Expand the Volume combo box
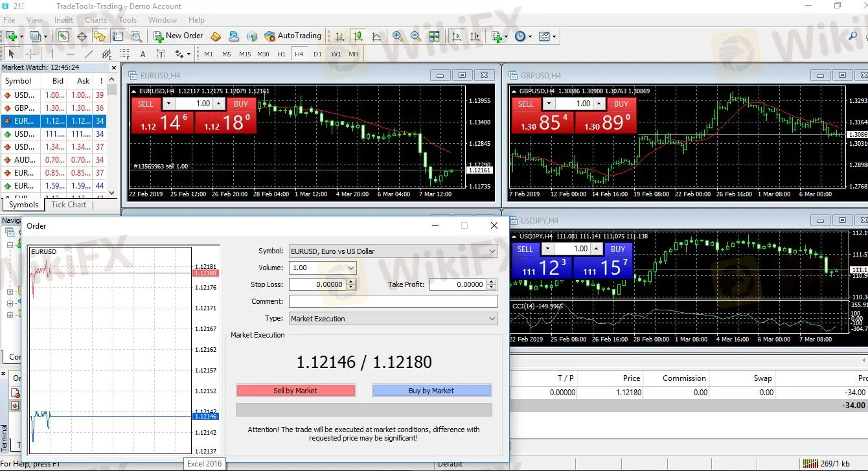 (351, 268)
